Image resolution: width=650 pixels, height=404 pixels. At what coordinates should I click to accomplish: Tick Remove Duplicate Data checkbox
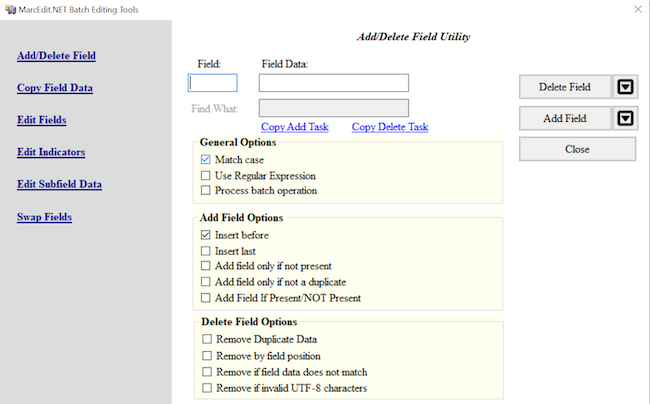pyautogui.click(x=207, y=339)
